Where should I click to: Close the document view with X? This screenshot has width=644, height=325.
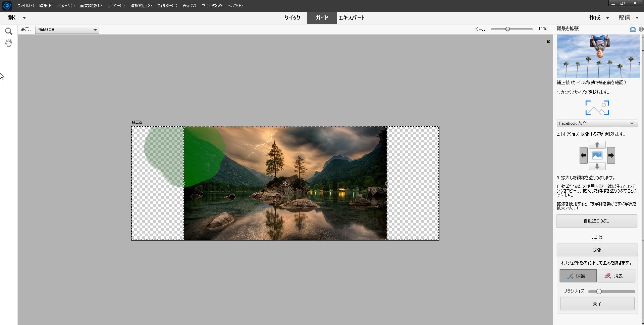548,42
